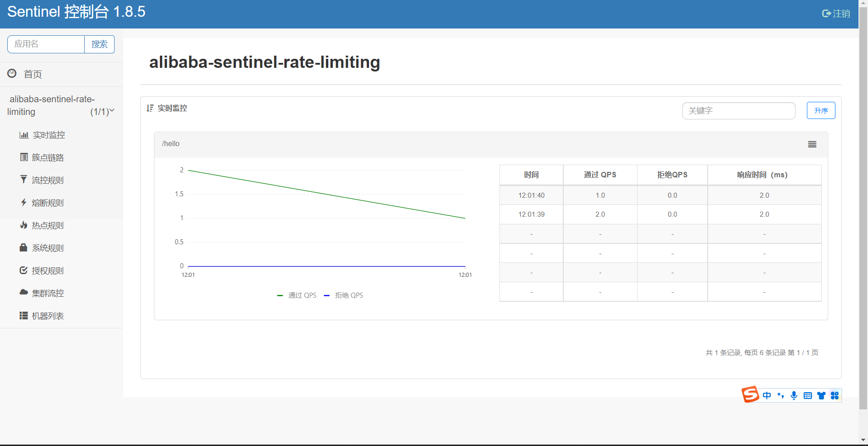
Task: Click the 12:01:39 time cell
Action: coord(532,214)
